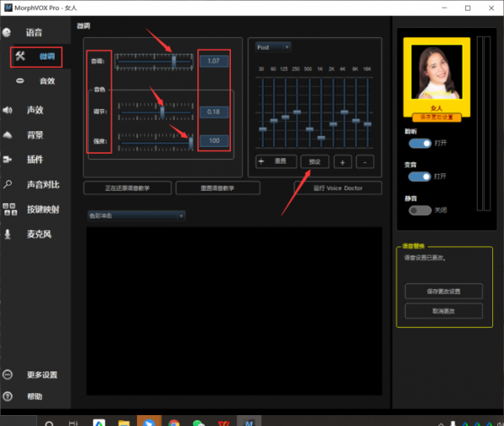Run Voice Doctor

point(339,188)
